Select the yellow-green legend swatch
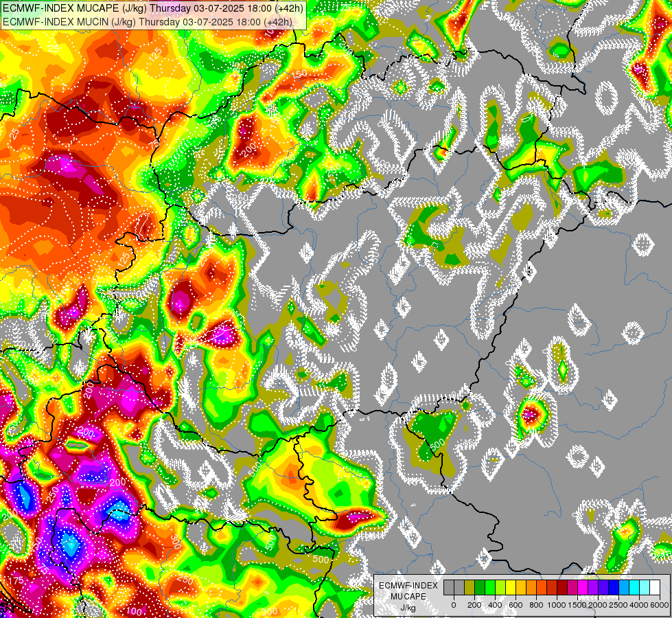This screenshot has height=618, width=672. 500,587
